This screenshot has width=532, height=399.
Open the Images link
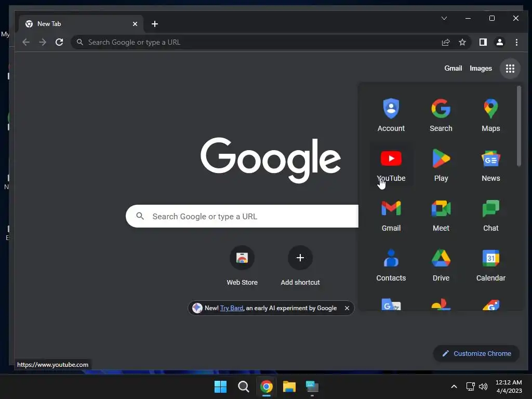tap(481, 68)
